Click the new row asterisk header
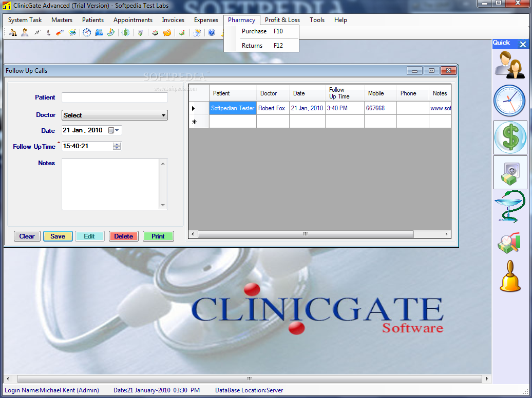The height and width of the screenshot is (398, 532). click(x=199, y=122)
